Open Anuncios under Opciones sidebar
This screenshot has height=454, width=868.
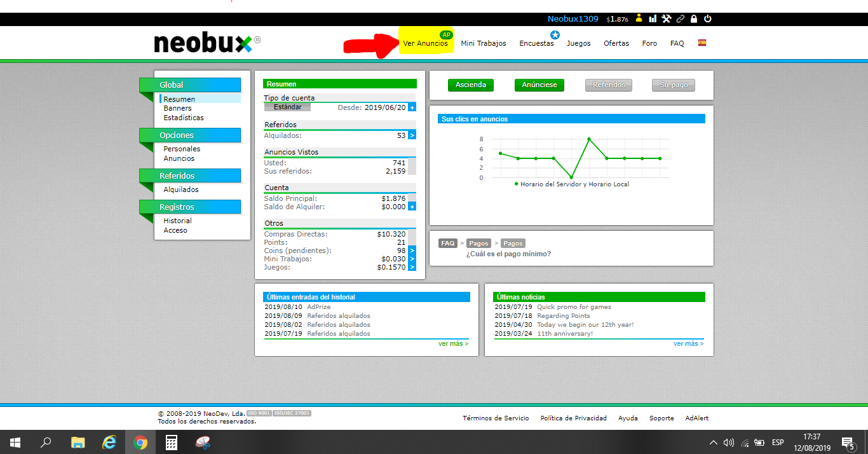179,158
